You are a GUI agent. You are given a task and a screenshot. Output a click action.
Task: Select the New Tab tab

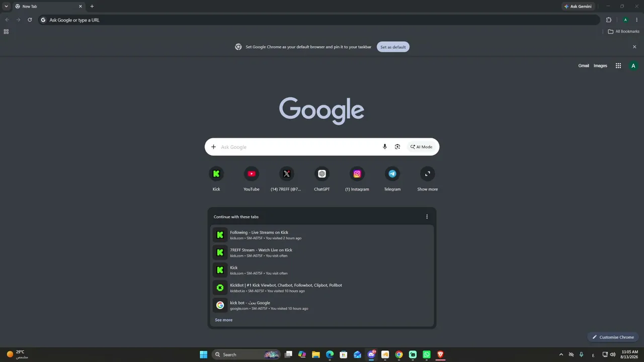(x=48, y=7)
